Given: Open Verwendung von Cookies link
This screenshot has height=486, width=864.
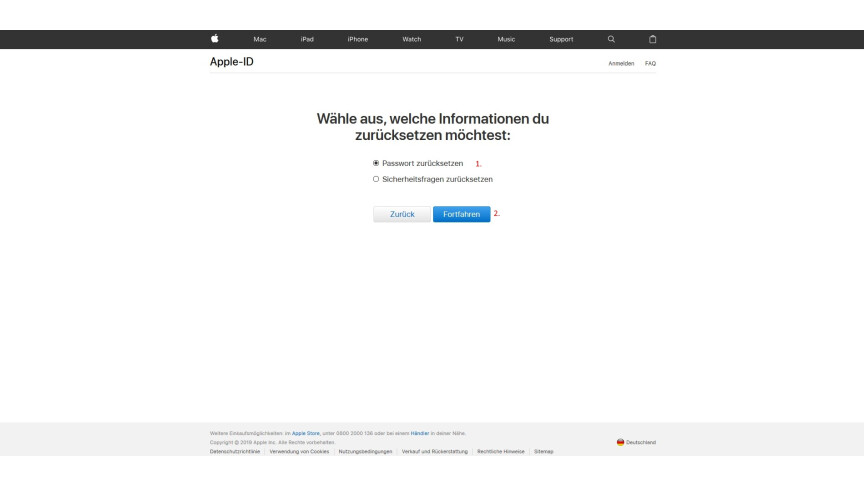Looking at the screenshot, I should [x=299, y=451].
